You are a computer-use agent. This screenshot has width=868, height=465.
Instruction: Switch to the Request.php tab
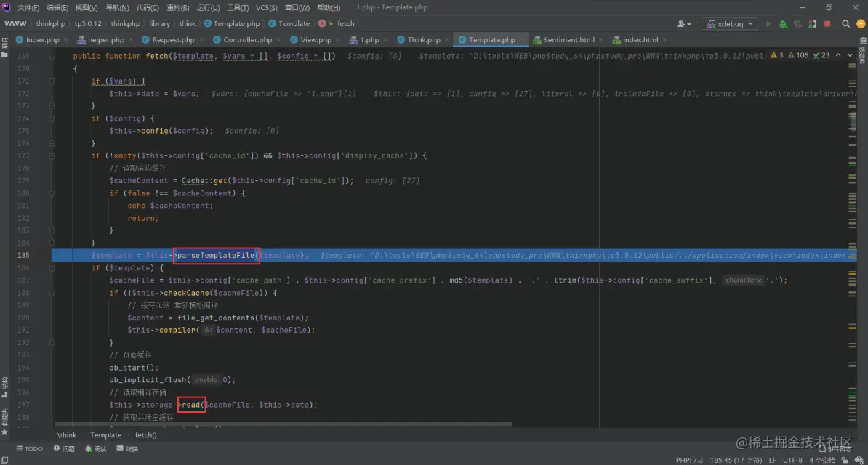[x=173, y=40]
